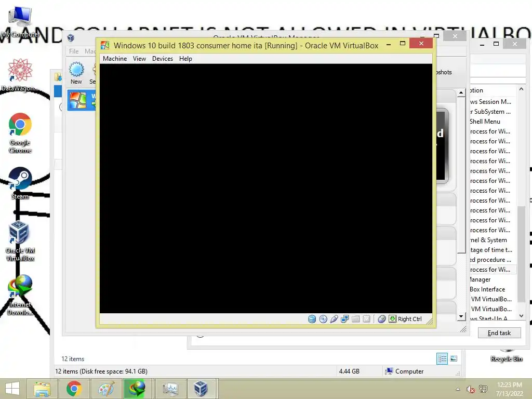Screen dimensions: 532x399
Task: Click '4.44 GB' in Explorer status bar
Action: [x=349, y=371]
